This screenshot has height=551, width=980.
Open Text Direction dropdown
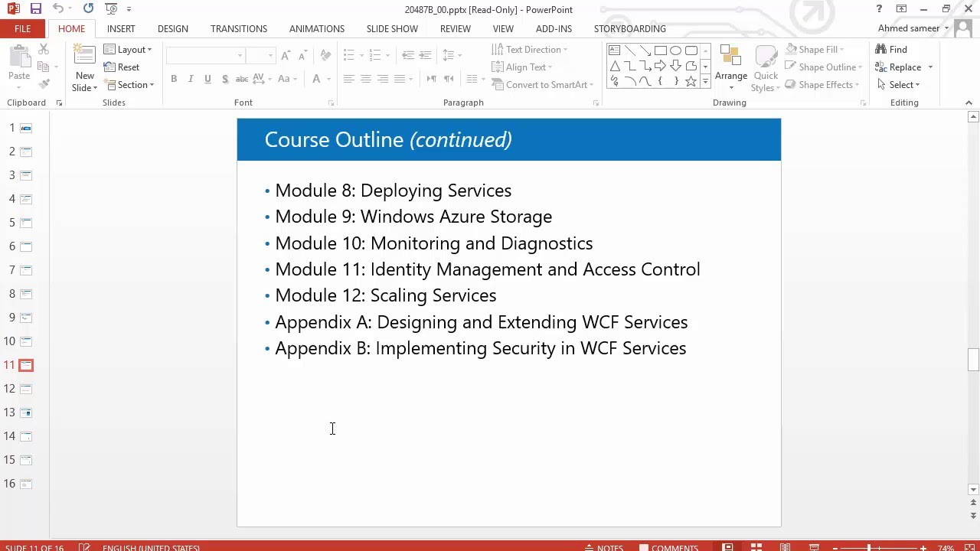(529, 50)
